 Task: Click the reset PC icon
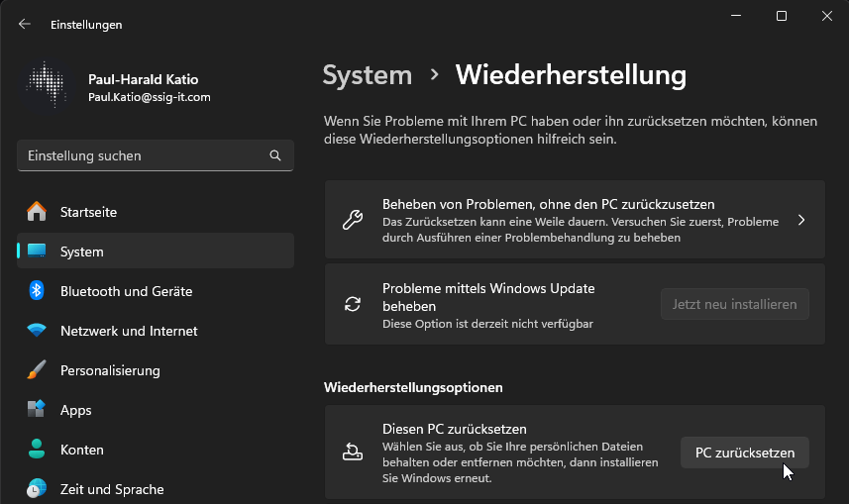coord(353,453)
